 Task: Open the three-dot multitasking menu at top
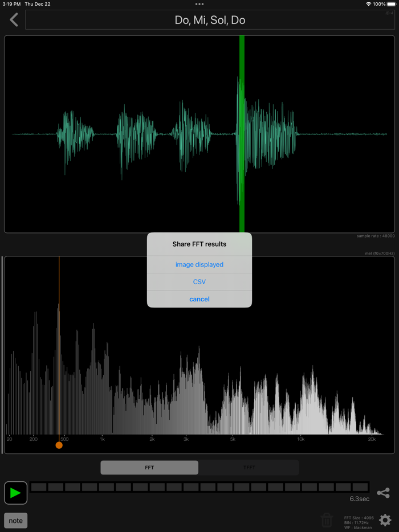(x=199, y=4)
